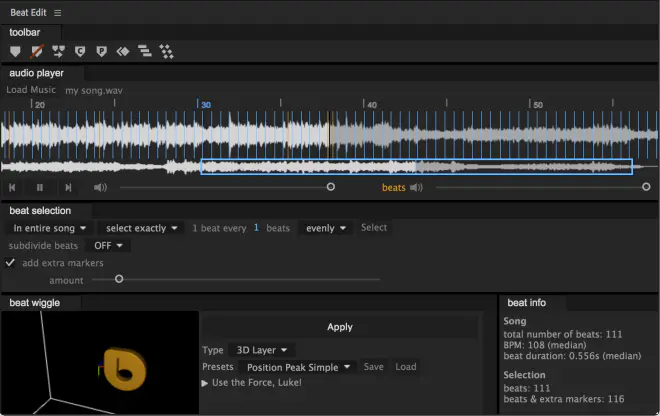Click the Apply button in beat wiggle
This screenshot has height=416, width=660.
pyautogui.click(x=340, y=327)
